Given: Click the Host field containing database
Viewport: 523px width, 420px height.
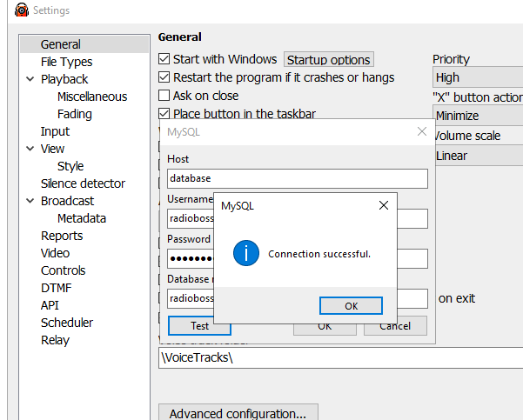Looking at the screenshot, I should pos(297,178).
